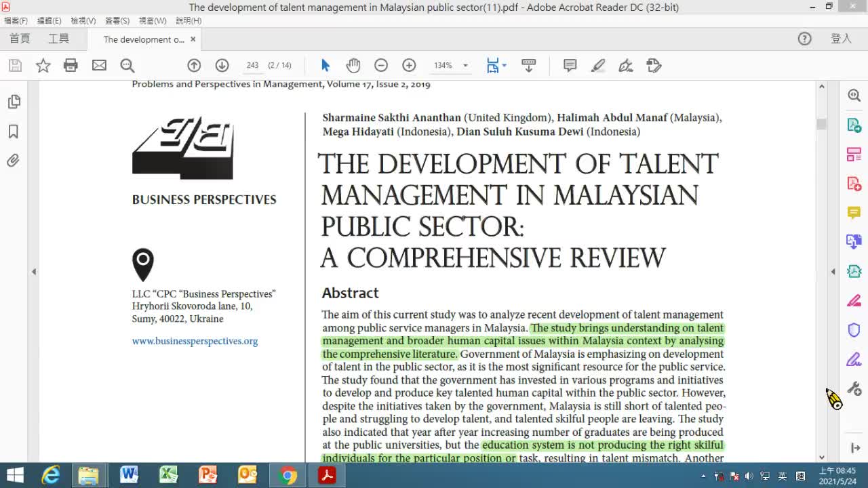This screenshot has height=488, width=868.
Task: Open the Help question mark button
Action: 804,39
